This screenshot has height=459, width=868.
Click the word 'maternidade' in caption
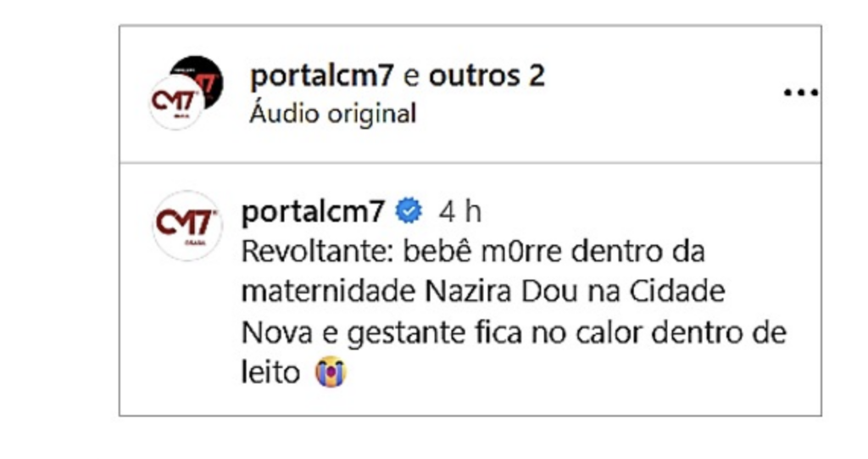coord(328,291)
